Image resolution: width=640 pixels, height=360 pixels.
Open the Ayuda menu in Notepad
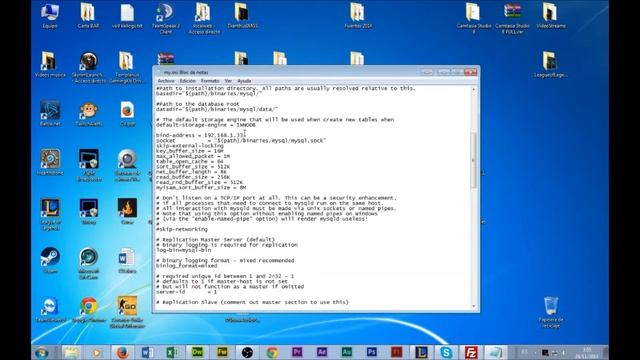pos(244,81)
